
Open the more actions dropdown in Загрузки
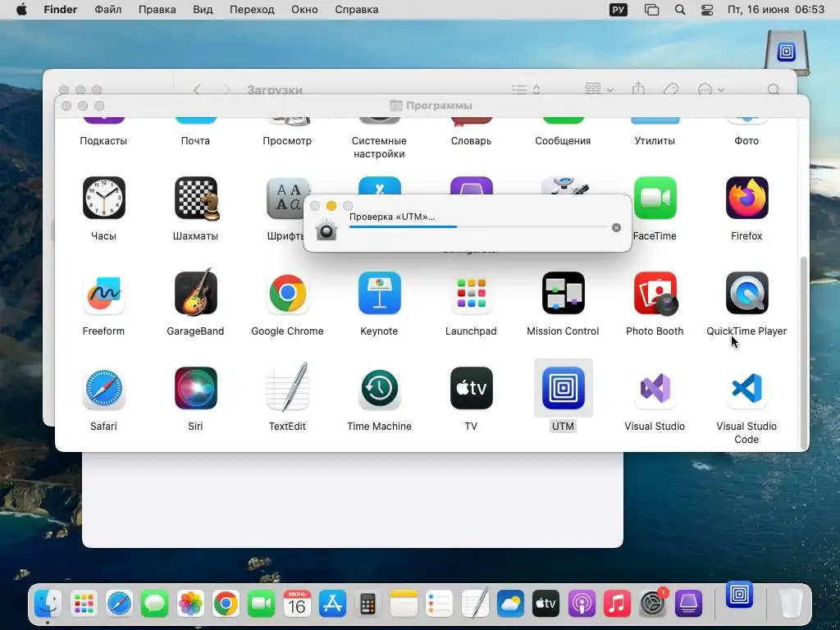(711, 89)
